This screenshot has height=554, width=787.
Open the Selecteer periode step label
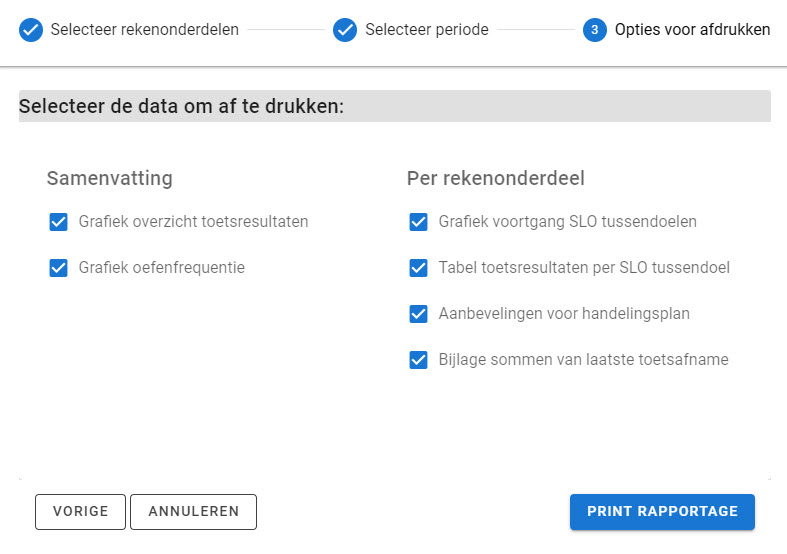coord(427,30)
